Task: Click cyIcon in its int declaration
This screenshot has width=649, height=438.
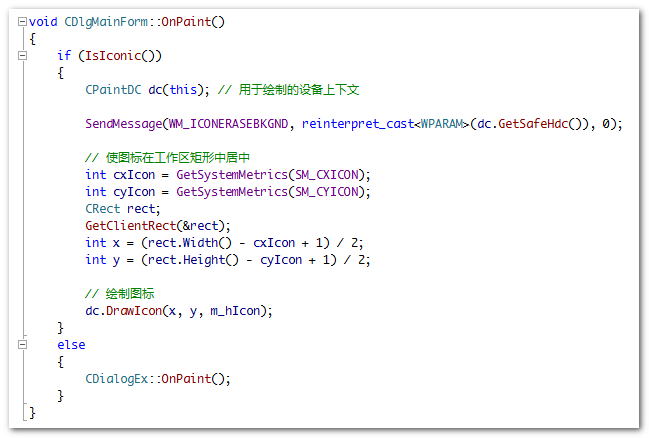Action: tap(134, 192)
